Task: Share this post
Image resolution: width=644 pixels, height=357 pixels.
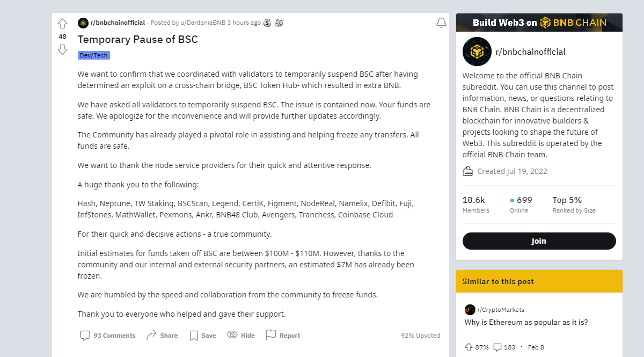Action: click(162, 336)
